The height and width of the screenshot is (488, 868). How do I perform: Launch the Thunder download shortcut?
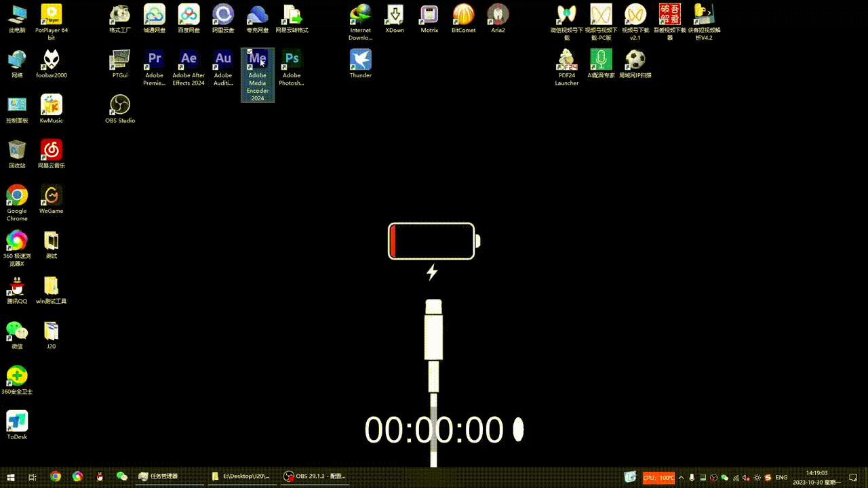tap(360, 60)
